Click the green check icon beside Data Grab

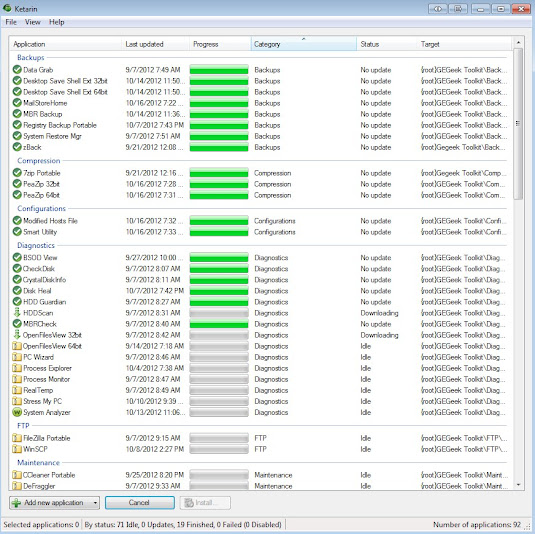point(17,70)
